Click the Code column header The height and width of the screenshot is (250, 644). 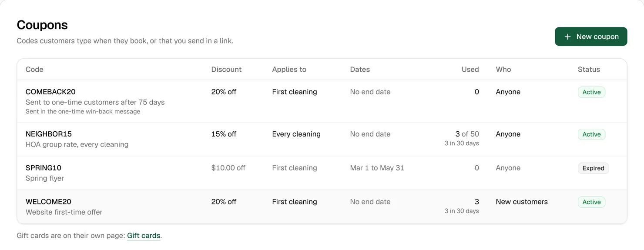pos(34,70)
